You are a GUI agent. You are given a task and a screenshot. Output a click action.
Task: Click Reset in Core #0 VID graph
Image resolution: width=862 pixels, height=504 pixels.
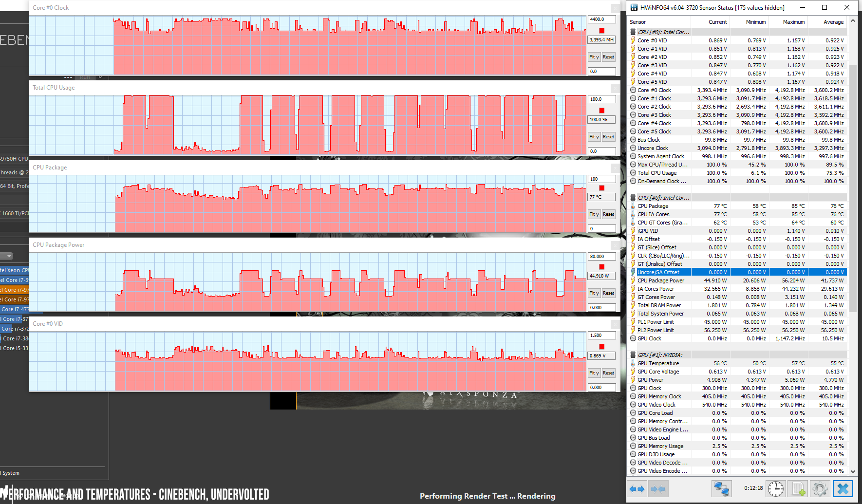(x=609, y=373)
